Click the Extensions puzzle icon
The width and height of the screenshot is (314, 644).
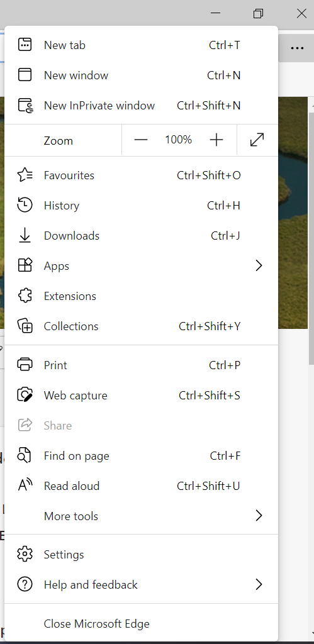click(25, 296)
